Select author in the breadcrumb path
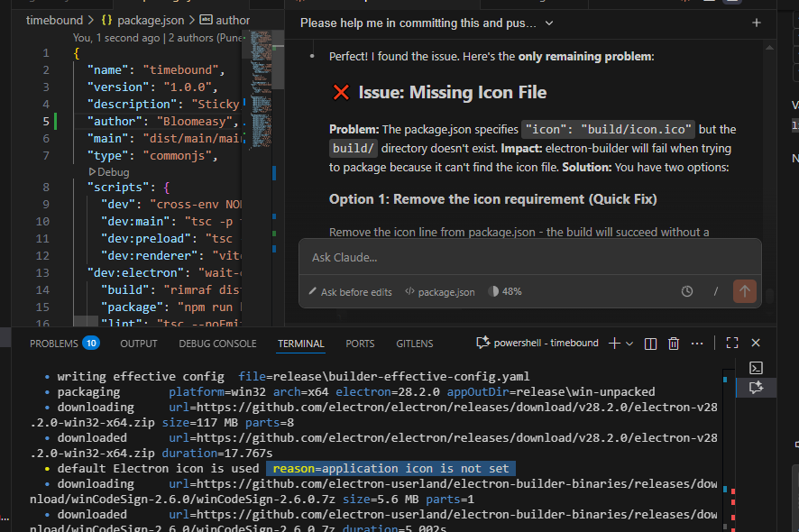Screen dimensions: 799x532 coord(233,20)
